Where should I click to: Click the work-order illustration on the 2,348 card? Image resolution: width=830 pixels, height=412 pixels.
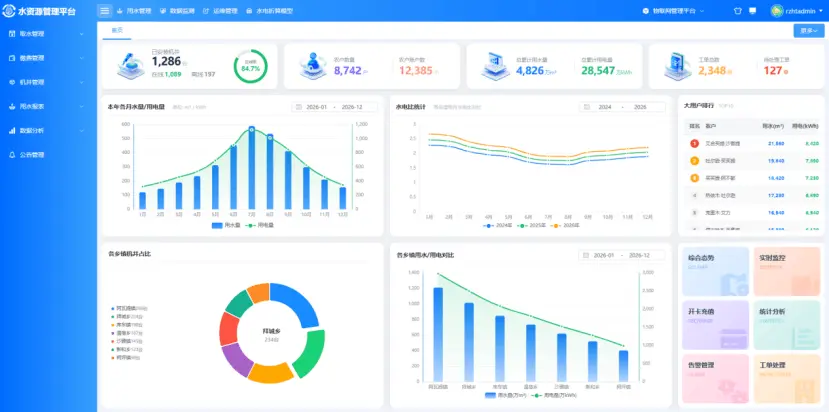pos(678,66)
